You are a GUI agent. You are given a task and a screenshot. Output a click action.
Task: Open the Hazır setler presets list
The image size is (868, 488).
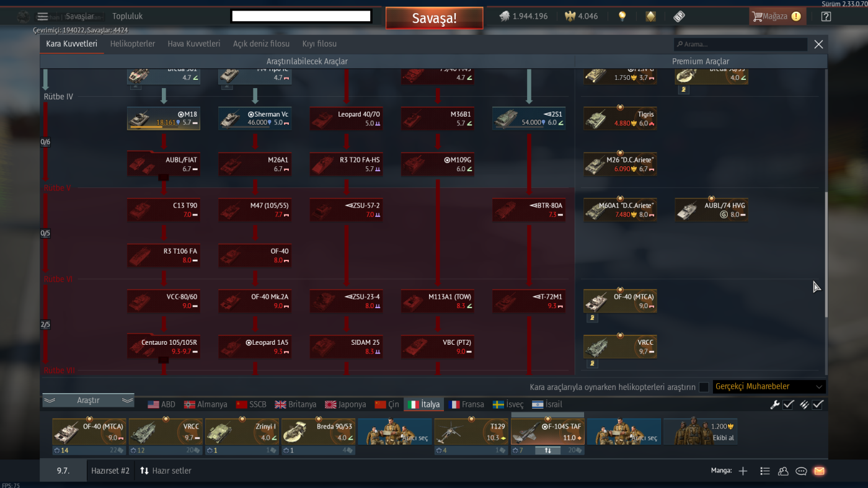(x=166, y=471)
